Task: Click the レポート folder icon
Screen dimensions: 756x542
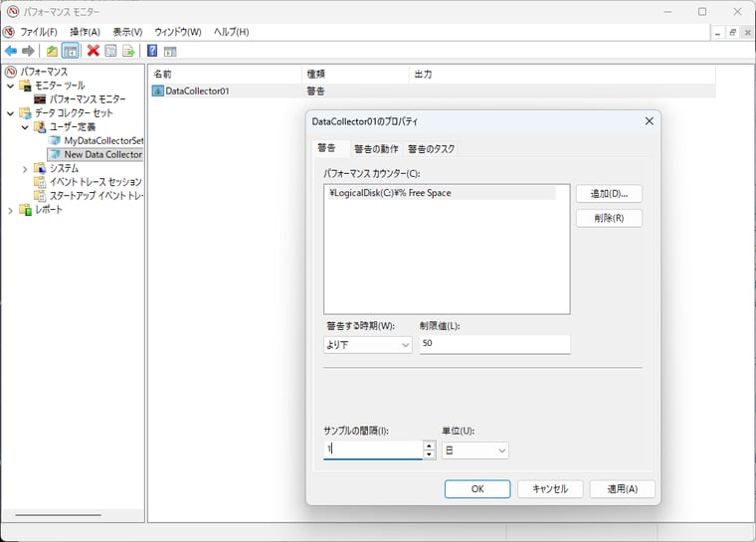Action: click(26, 209)
